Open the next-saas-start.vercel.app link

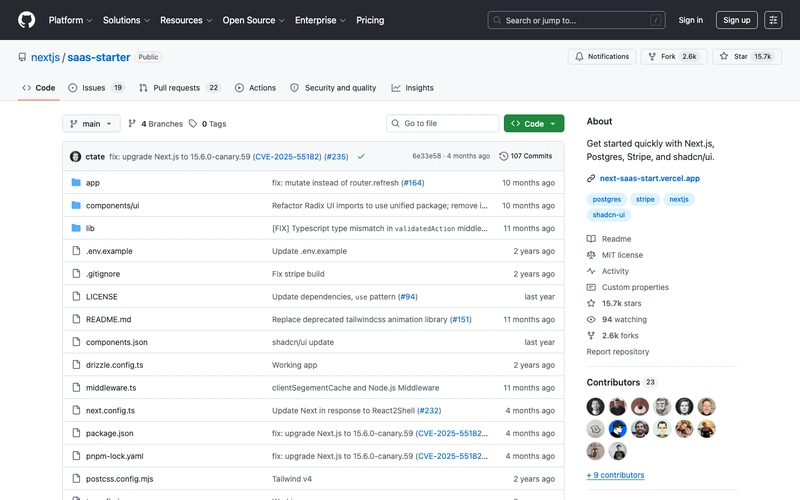point(649,178)
